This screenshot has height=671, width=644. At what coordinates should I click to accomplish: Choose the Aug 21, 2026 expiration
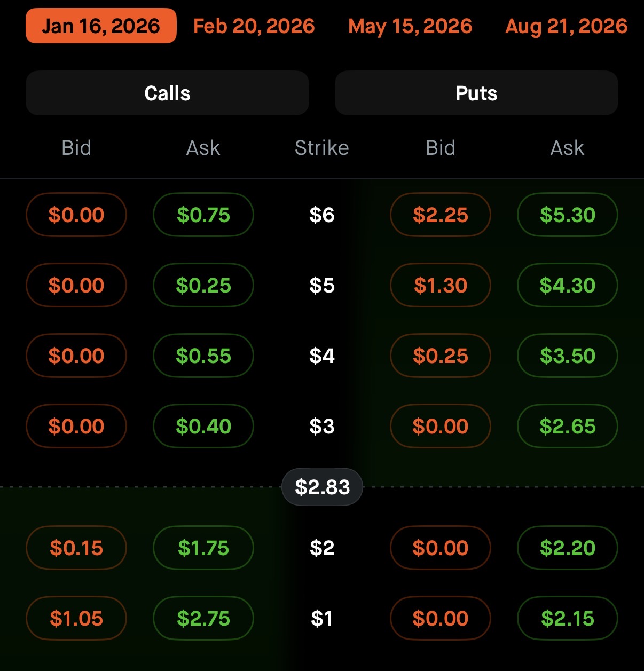click(566, 26)
